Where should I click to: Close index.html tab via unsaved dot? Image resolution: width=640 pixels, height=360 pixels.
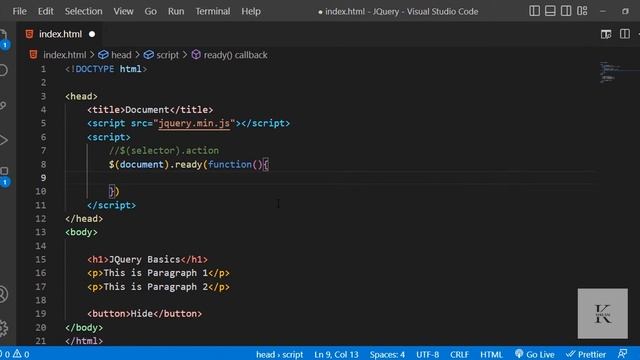coord(92,34)
